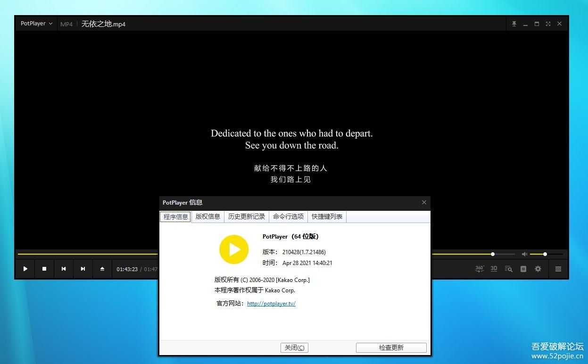The height and width of the screenshot is (364, 588).
Task: Toggle 360° video mode
Action: click(479, 269)
